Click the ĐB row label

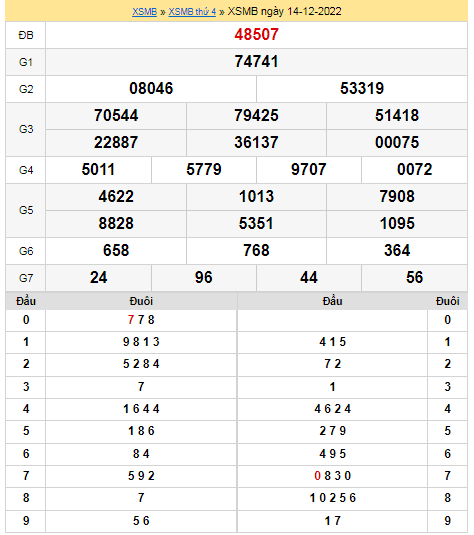(x=26, y=35)
